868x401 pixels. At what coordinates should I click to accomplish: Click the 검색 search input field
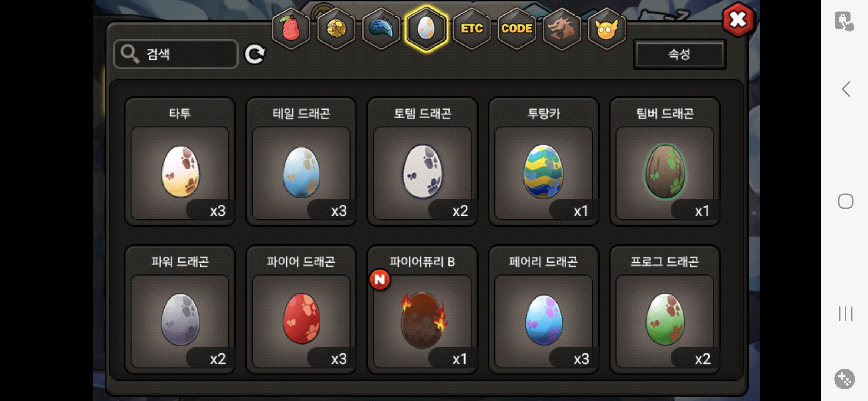[x=176, y=54]
